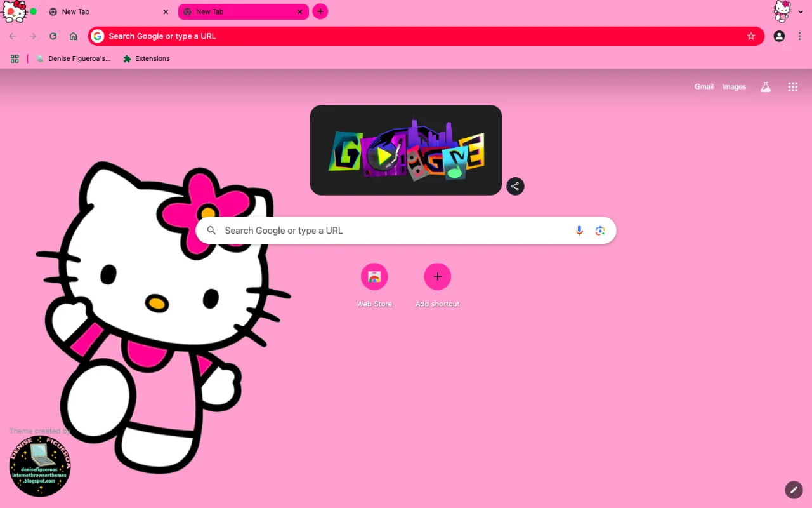Search by image with Google Lens
Viewport: 812px width, 508px height.
coord(600,231)
